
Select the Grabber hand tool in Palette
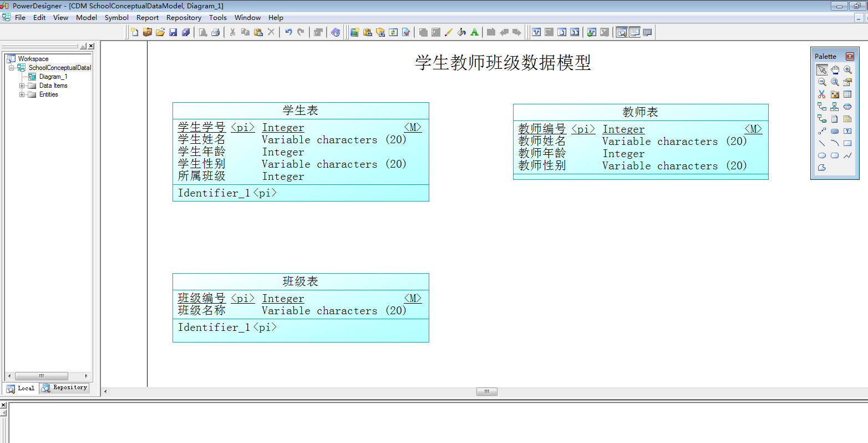[835, 70]
